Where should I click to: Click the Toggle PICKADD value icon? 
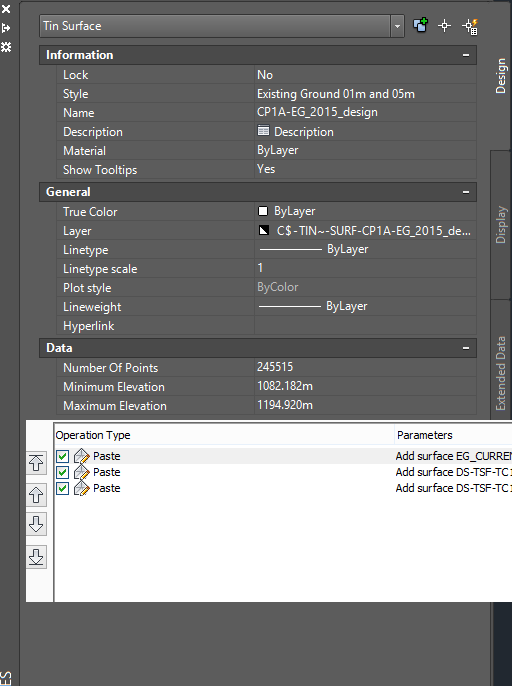(420, 25)
